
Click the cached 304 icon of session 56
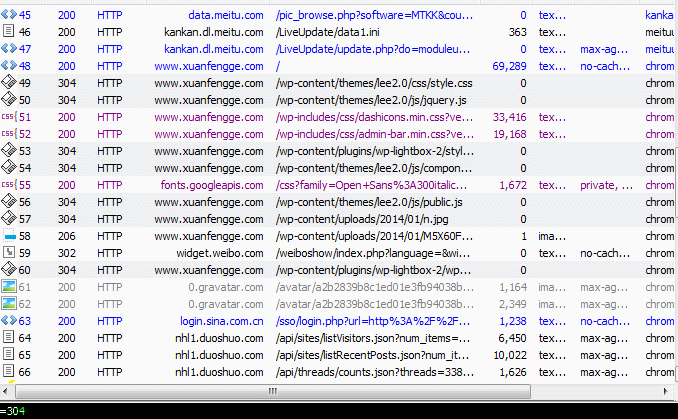pos(9,201)
